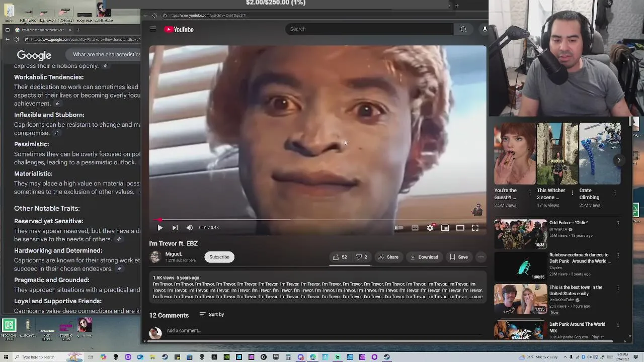Start voice search with microphone icon

485,29
